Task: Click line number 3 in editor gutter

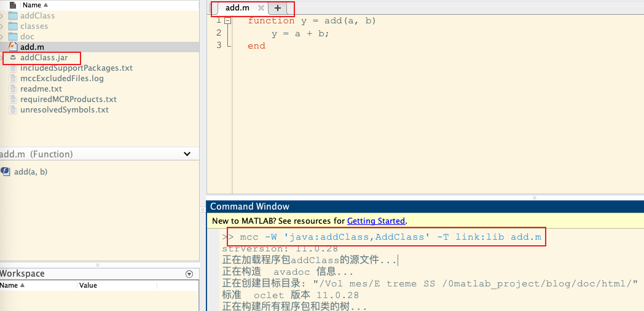Action: (218, 45)
